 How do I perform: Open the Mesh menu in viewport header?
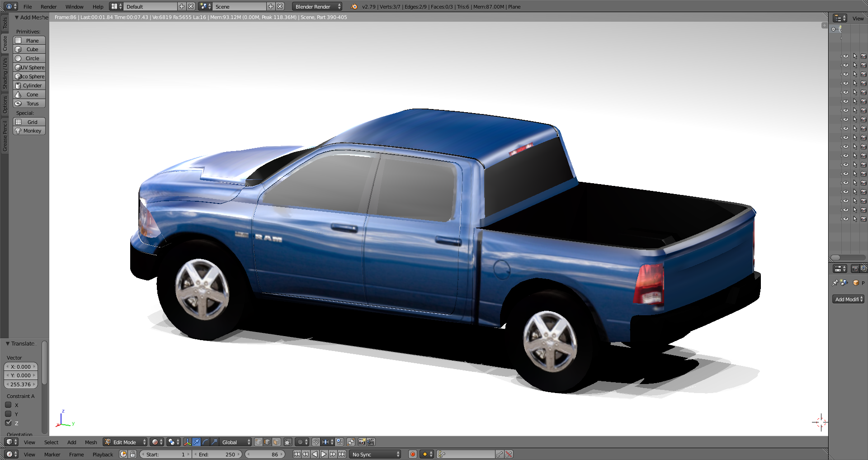point(91,442)
